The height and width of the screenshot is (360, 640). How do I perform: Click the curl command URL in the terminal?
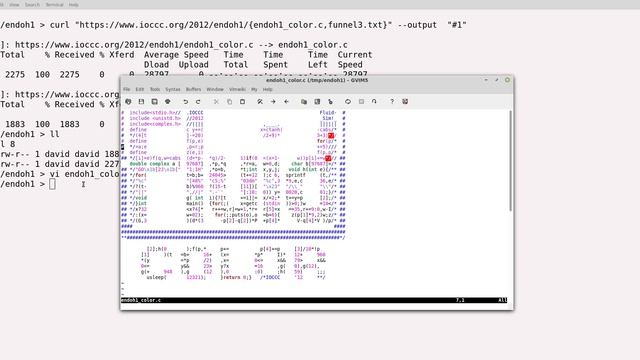[x=233, y=25]
